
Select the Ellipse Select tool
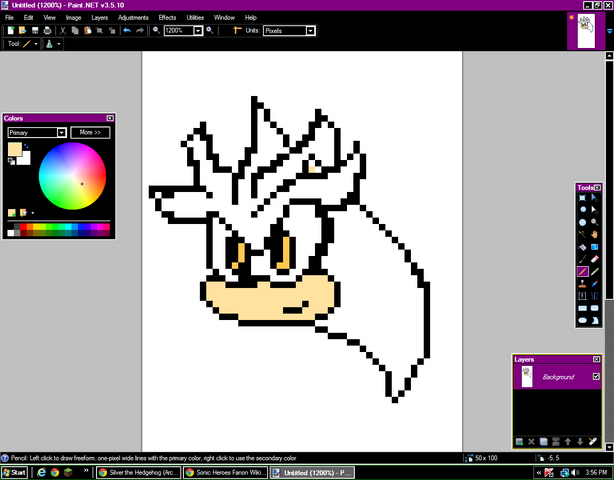[x=583, y=222]
